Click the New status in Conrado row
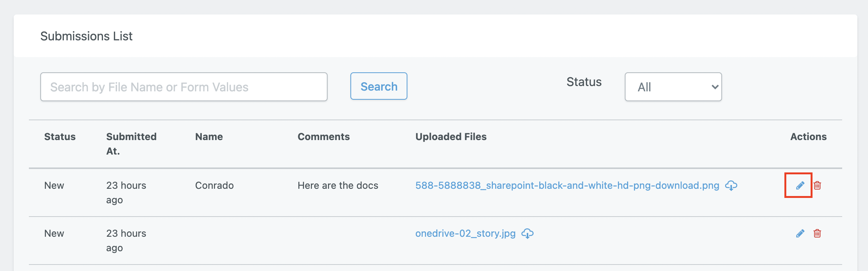This screenshot has height=271, width=868. point(54,185)
